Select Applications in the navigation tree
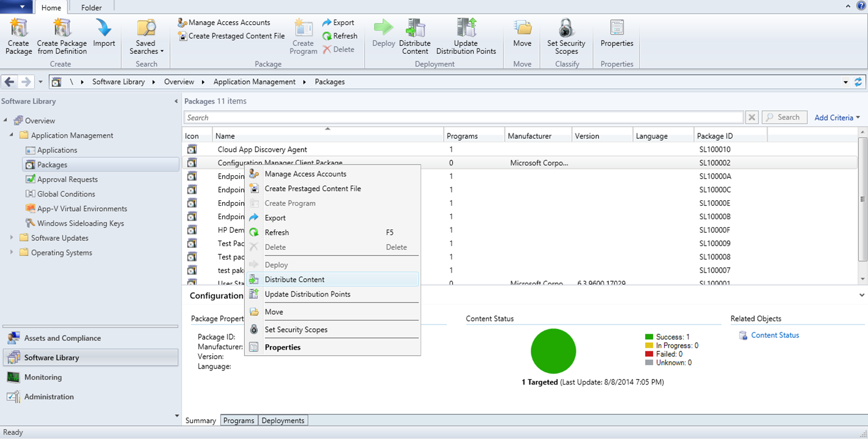The height and width of the screenshot is (439, 868). point(57,150)
